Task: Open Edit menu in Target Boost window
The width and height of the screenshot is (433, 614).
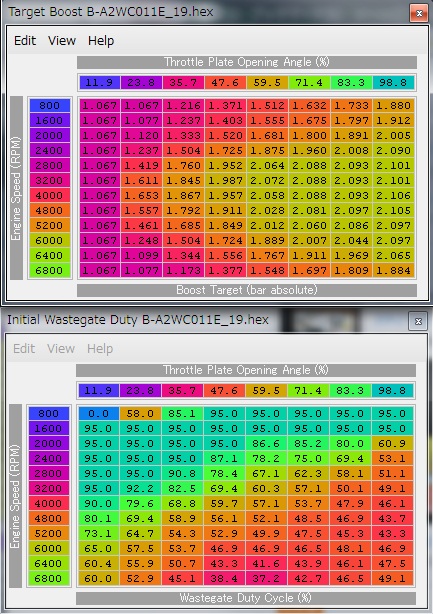Action: (25, 40)
